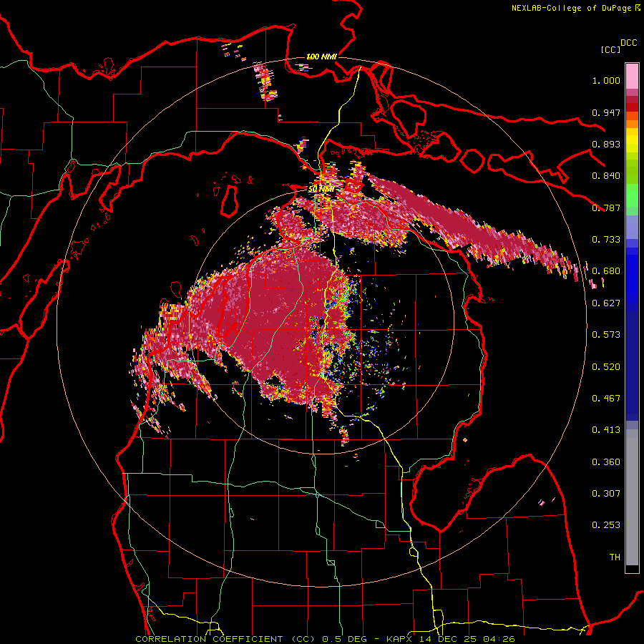The width and height of the screenshot is (644, 644).
Task: Click the 50 NMI range ring label
Action: [x=321, y=189]
